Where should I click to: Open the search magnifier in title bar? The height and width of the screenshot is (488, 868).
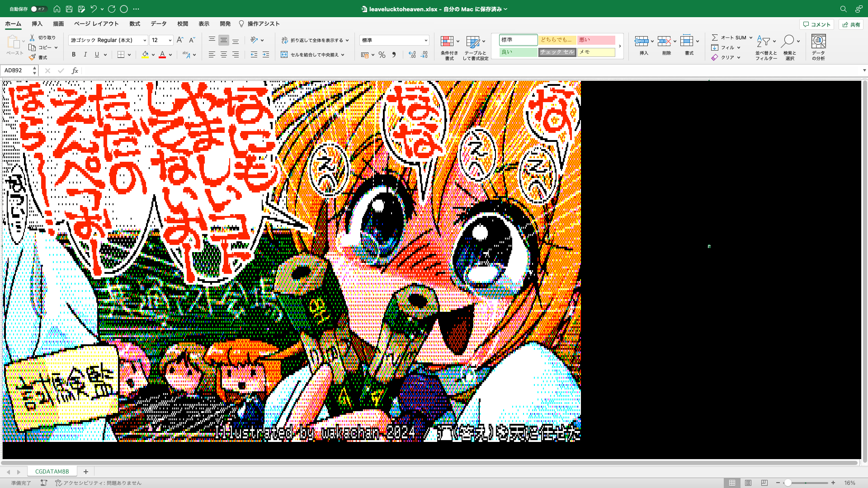843,9
